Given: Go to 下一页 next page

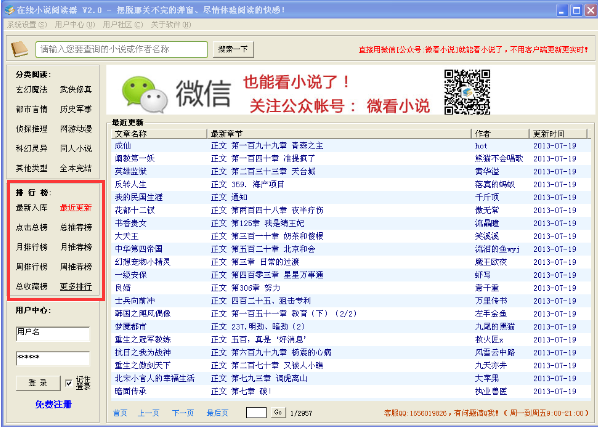Looking at the screenshot, I should tap(183, 413).
